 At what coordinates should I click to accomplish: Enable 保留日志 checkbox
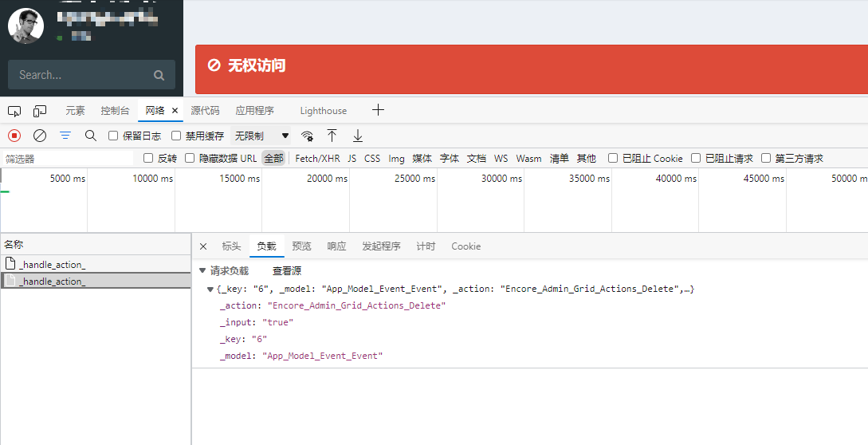(113, 136)
